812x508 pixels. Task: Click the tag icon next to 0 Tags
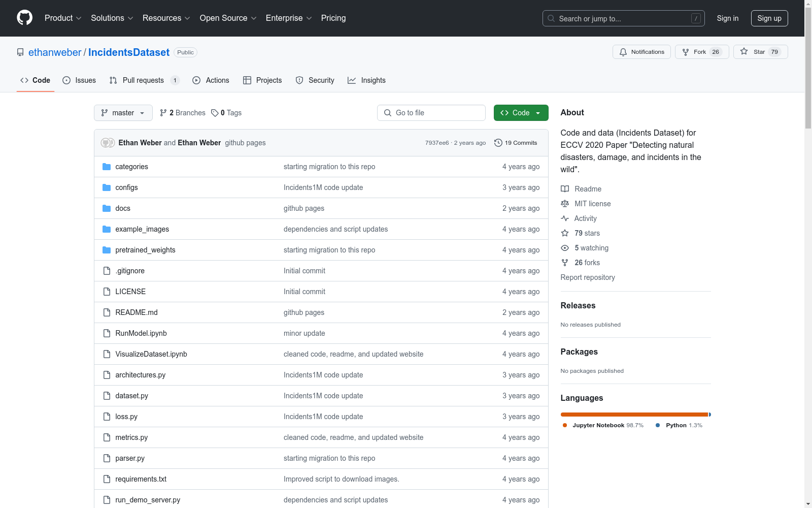point(215,113)
